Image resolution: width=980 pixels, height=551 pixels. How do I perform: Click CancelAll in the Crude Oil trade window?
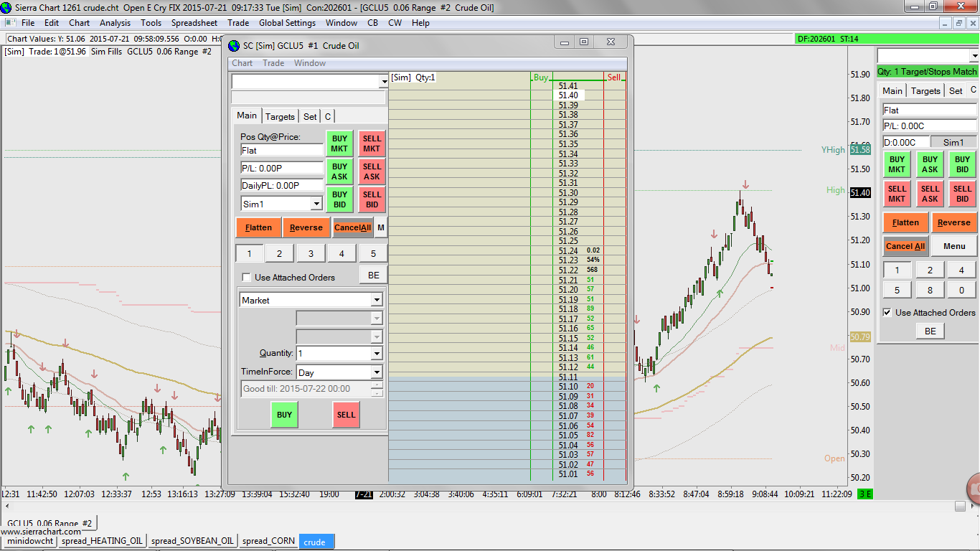tap(352, 227)
